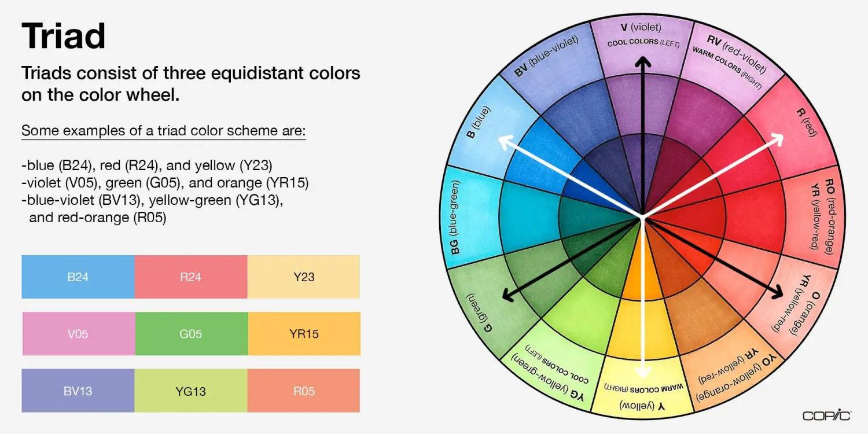
Task: Click the Y (yellow) outer wheel segment
Action: pyautogui.click(x=641, y=393)
